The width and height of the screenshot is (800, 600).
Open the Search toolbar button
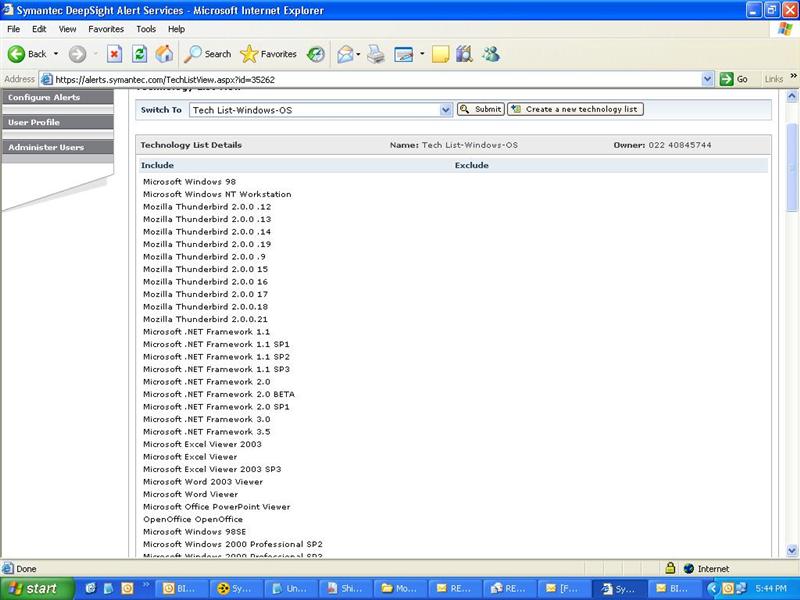[x=207, y=54]
